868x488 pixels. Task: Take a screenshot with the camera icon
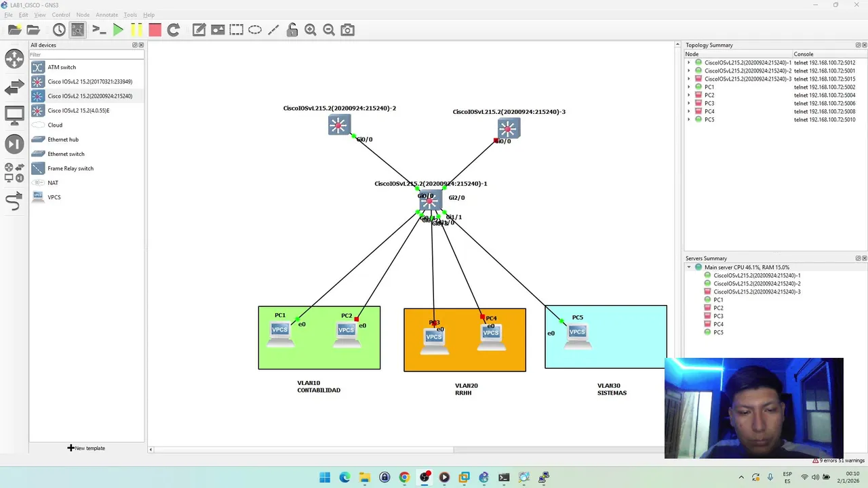[x=347, y=30]
